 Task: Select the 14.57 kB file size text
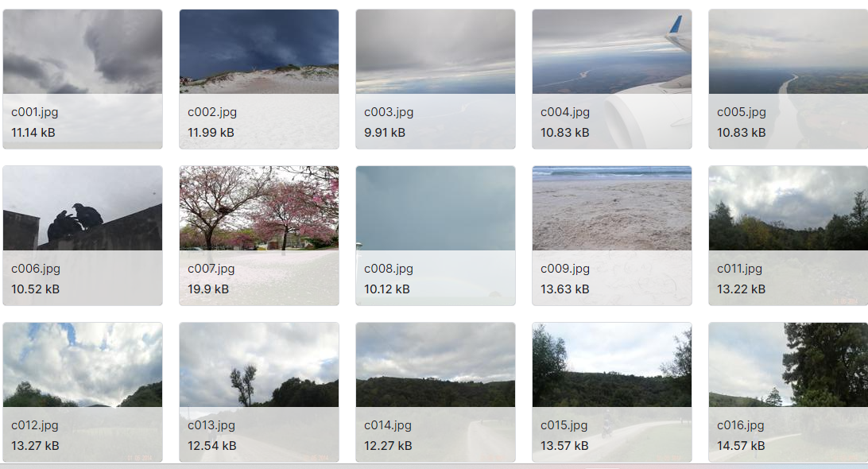[x=741, y=446]
